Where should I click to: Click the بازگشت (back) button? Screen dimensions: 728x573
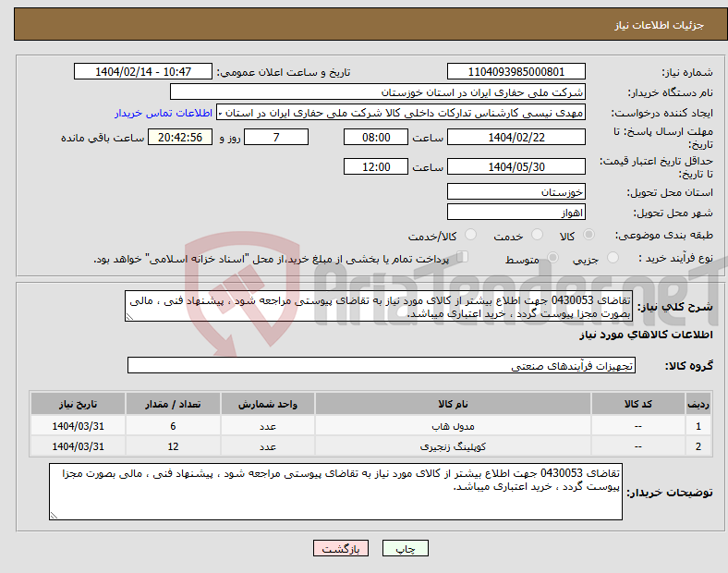pos(341,548)
